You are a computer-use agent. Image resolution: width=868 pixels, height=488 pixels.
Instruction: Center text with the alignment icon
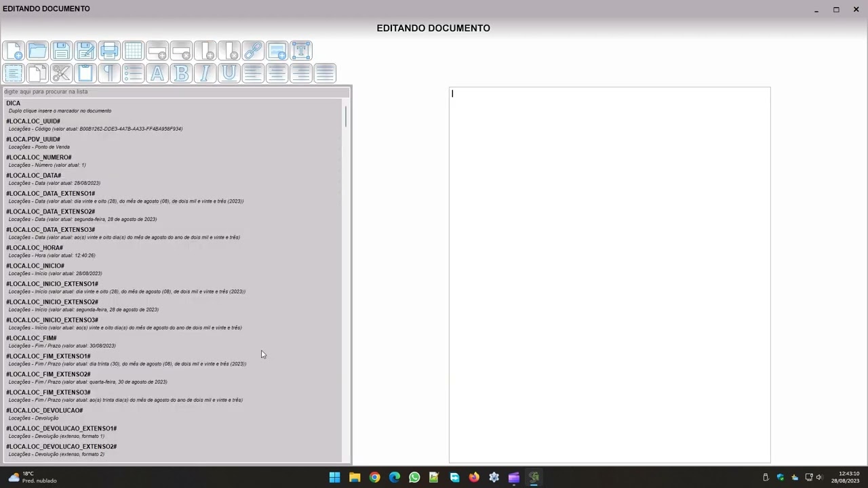[277, 73]
